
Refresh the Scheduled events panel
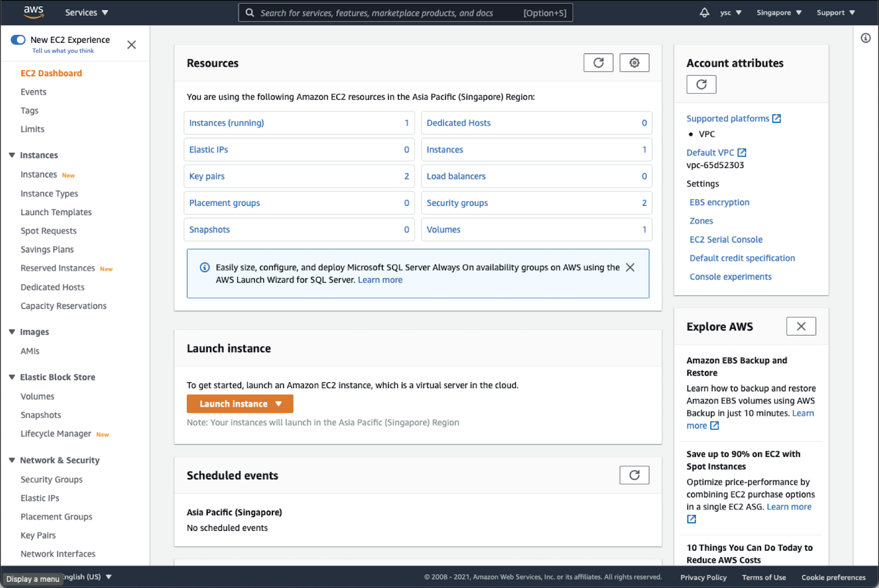coord(634,475)
